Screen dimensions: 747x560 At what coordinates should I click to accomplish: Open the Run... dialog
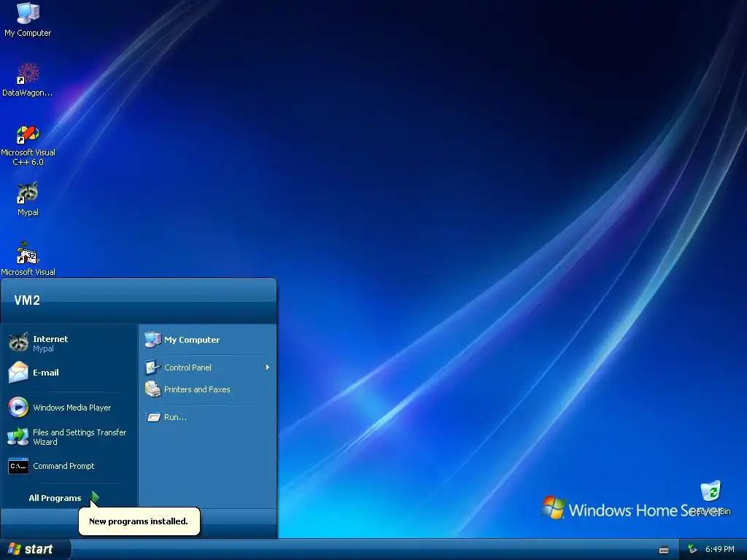tap(208, 417)
